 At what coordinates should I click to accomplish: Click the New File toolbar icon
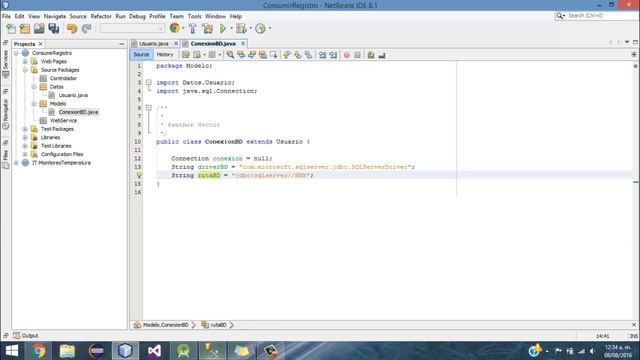pyautogui.click(x=11, y=29)
